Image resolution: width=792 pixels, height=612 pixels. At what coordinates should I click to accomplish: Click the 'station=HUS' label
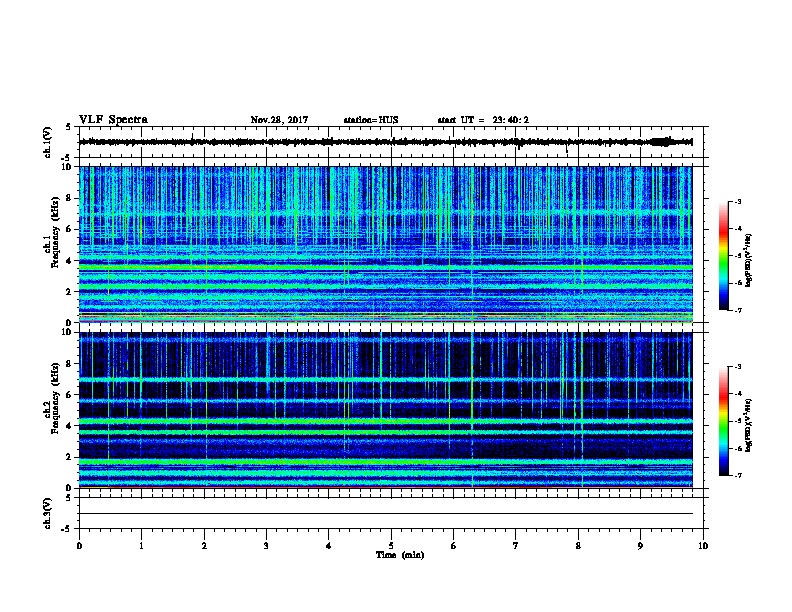(x=371, y=120)
